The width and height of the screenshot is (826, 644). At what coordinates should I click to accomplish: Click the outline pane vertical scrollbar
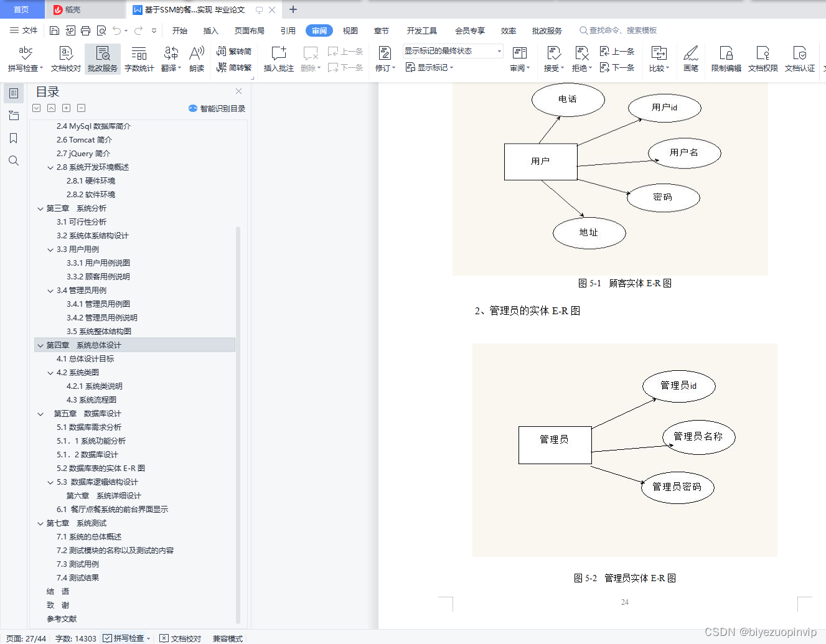238,425
